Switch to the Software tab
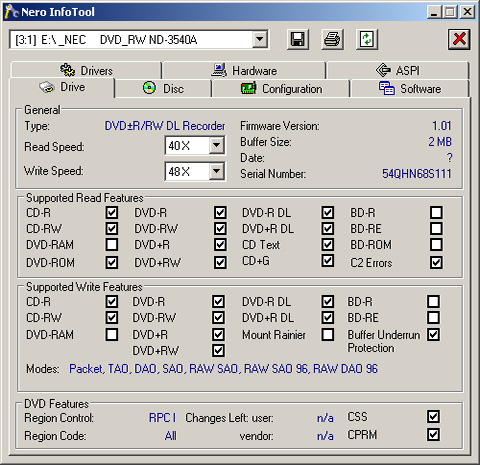 (410, 89)
